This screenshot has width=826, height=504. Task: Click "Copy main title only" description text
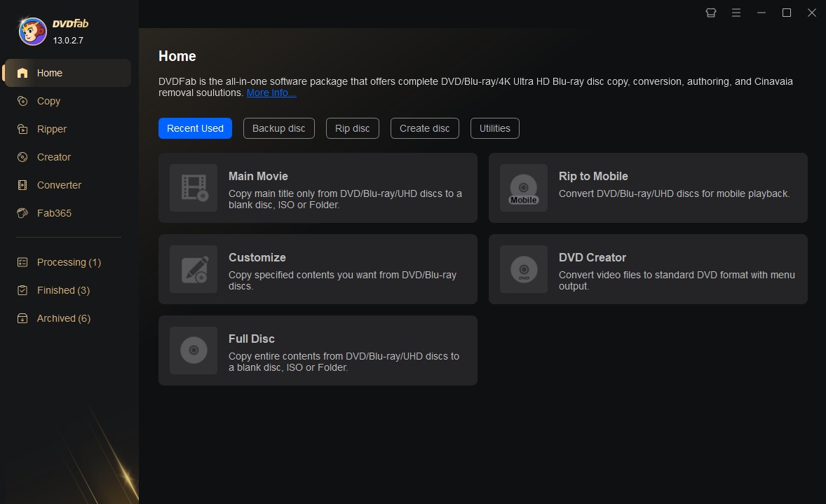click(x=345, y=199)
